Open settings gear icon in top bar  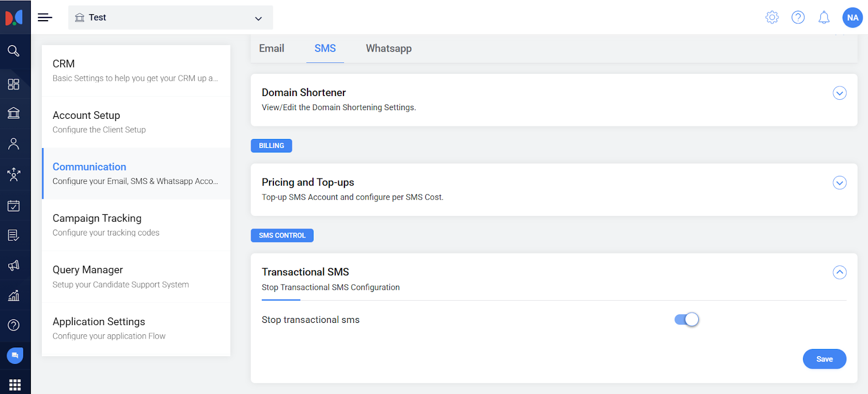pos(772,17)
